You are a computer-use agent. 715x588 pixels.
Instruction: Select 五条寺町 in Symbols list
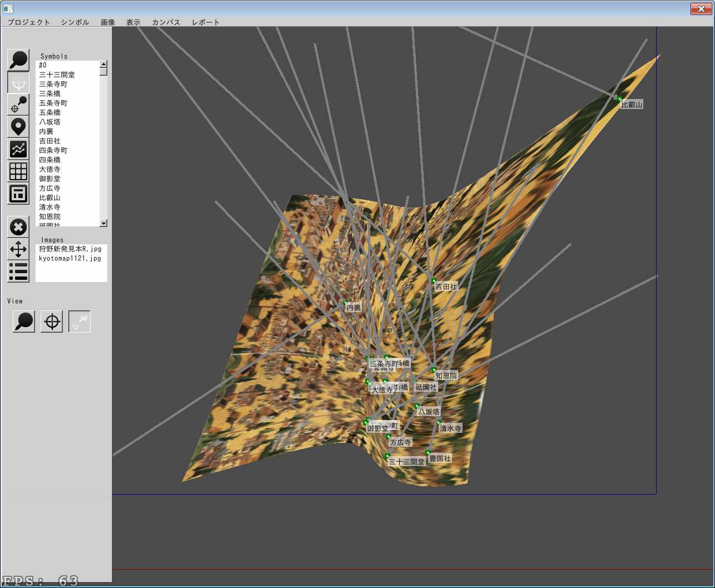67,103
